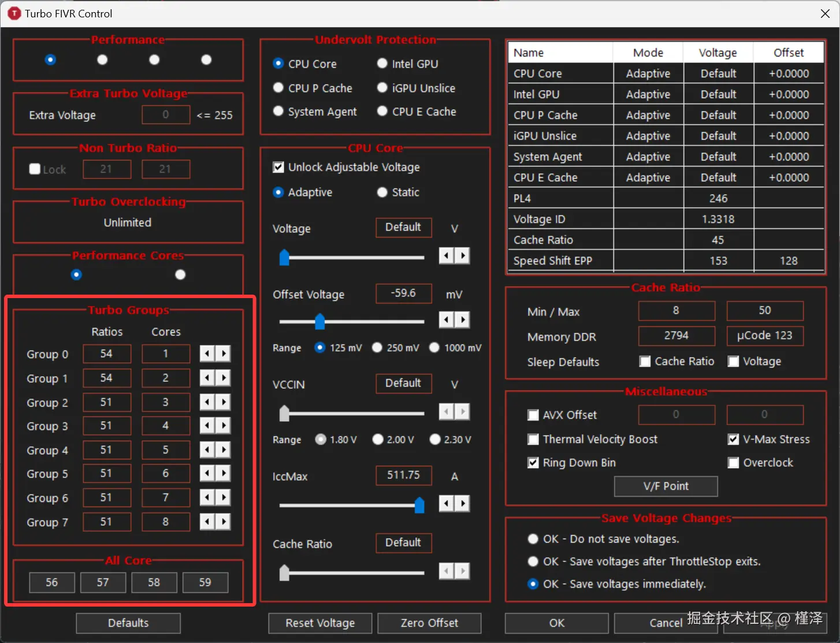
Task: Click the Extra Voltage input field
Action: pyautogui.click(x=166, y=114)
